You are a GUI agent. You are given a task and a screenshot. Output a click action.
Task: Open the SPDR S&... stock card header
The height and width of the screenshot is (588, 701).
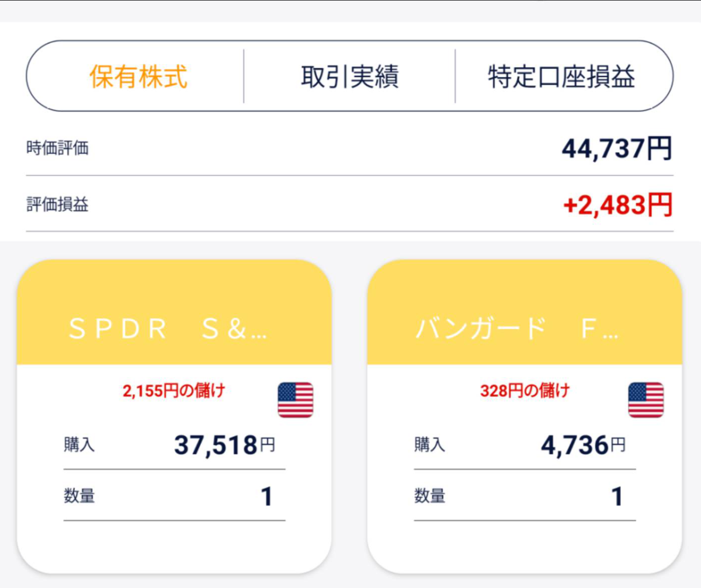pyautogui.click(x=174, y=312)
